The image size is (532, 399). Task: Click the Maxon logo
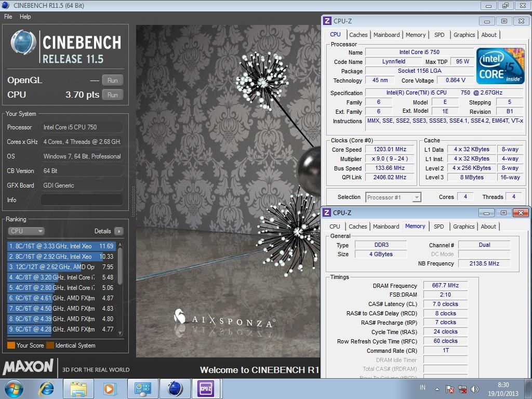point(28,366)
